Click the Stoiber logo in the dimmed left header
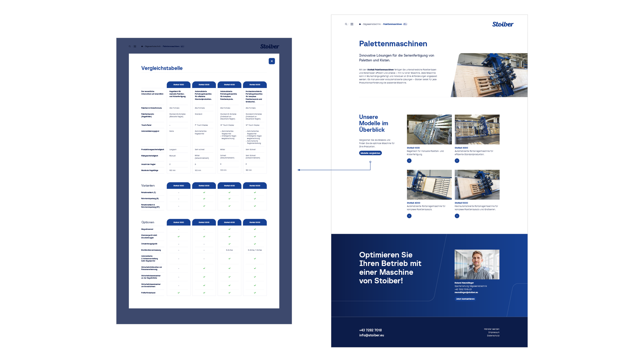The image size is (644, 362). [x=269, y=46]
